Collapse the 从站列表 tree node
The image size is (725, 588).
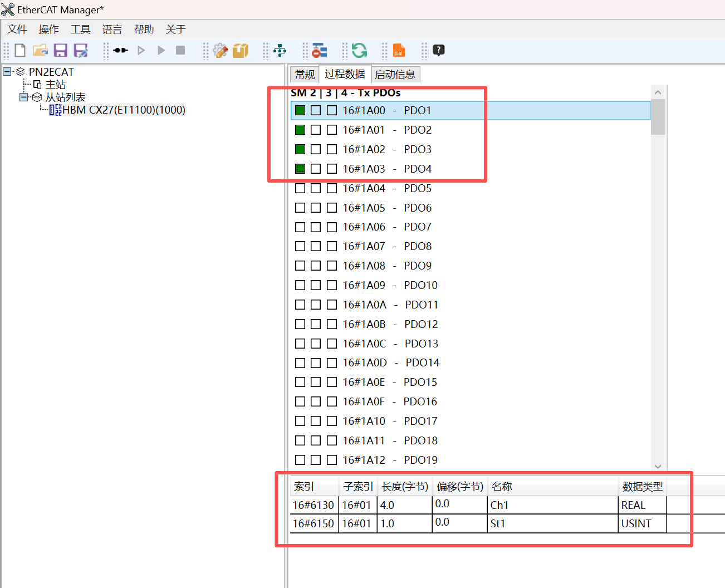(23, 97)
